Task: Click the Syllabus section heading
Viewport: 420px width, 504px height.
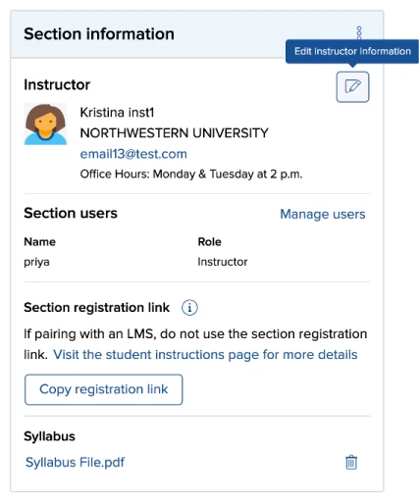Action: (49, 436)
